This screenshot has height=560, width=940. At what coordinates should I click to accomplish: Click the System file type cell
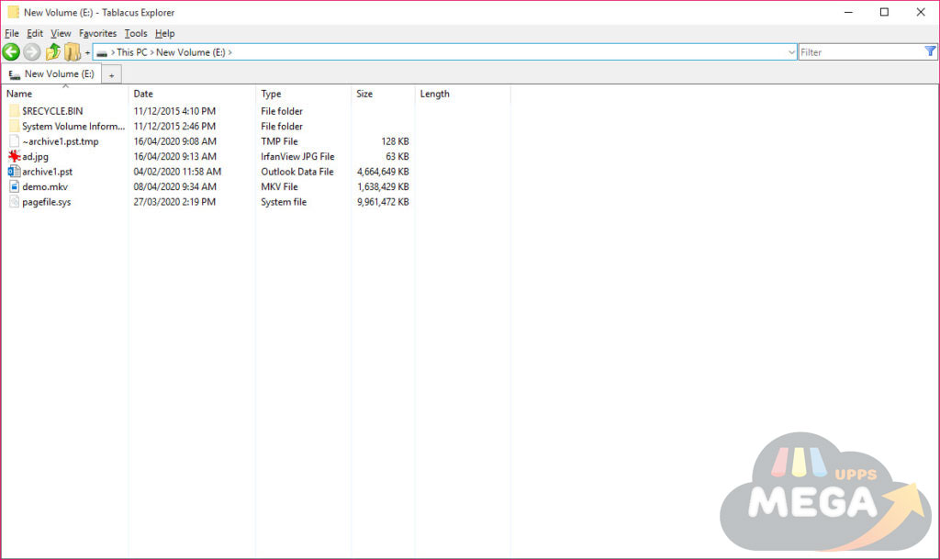pyautogui.click(x=284, y=201)
